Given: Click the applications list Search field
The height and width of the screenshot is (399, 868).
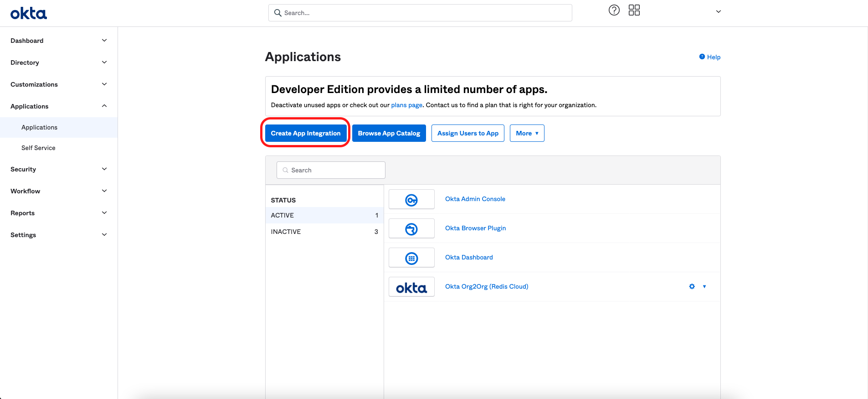Looking at the screenshot, I should coord(331,170).
